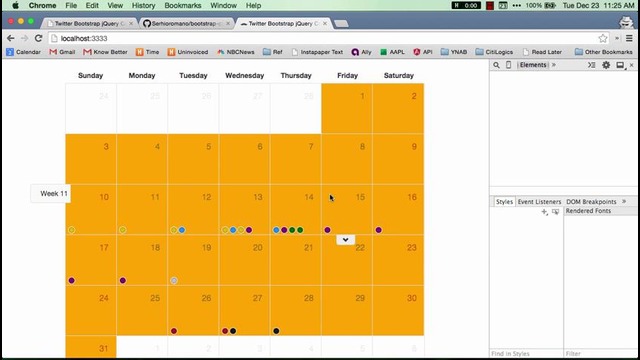Screen dimensions: 640x360
Task: Open the NBCNews bookmark
Action: tap(236, 52)
